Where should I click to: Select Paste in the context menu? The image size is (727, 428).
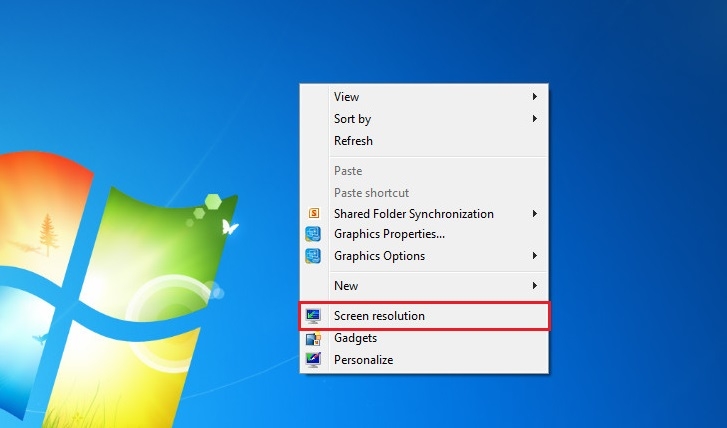[x=424, y=171]
